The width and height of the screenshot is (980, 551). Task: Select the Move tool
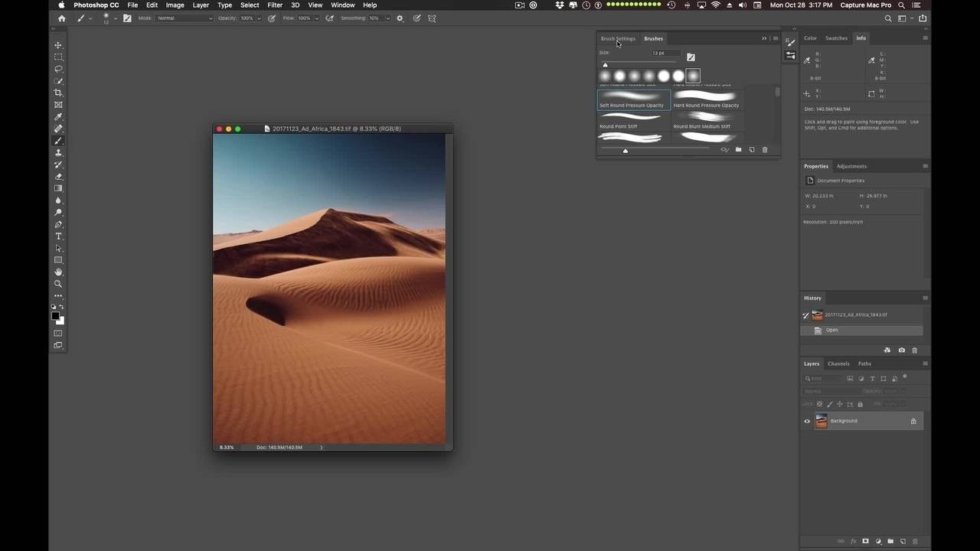point(58,45)
